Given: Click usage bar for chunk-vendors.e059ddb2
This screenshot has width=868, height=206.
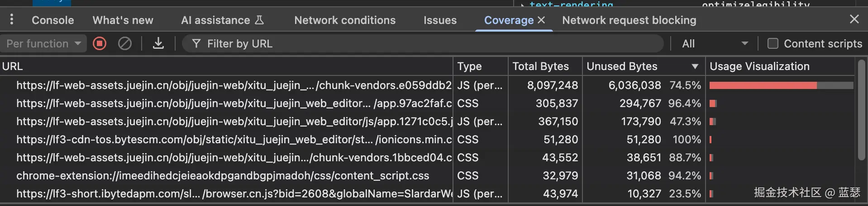Looking at the screenshot, I should tap(781, 85).
